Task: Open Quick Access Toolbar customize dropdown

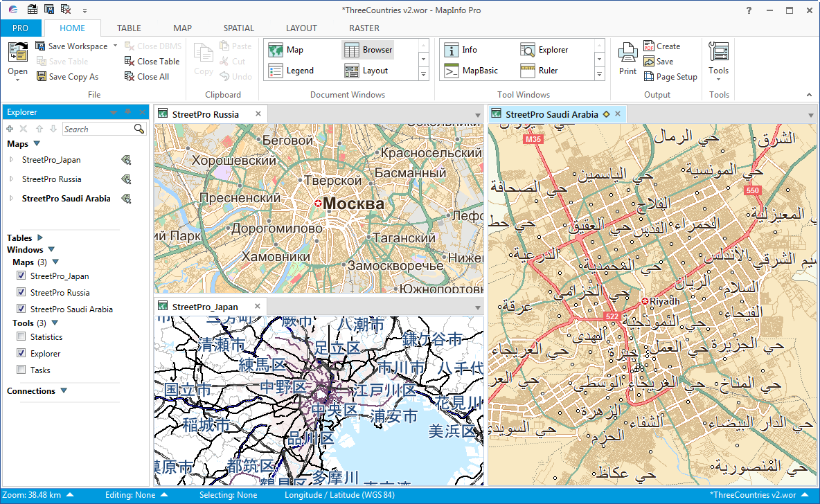Action: (x=84, y=10)
